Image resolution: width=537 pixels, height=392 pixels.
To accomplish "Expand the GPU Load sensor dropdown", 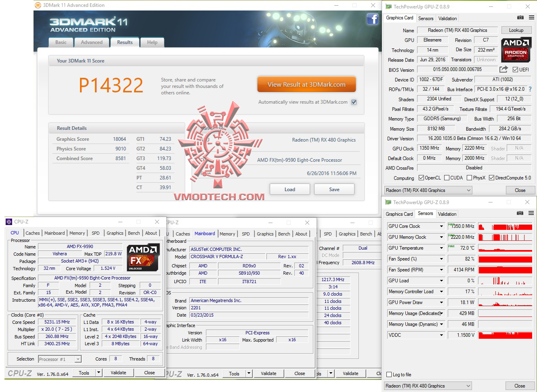I will tap(441, 281).
